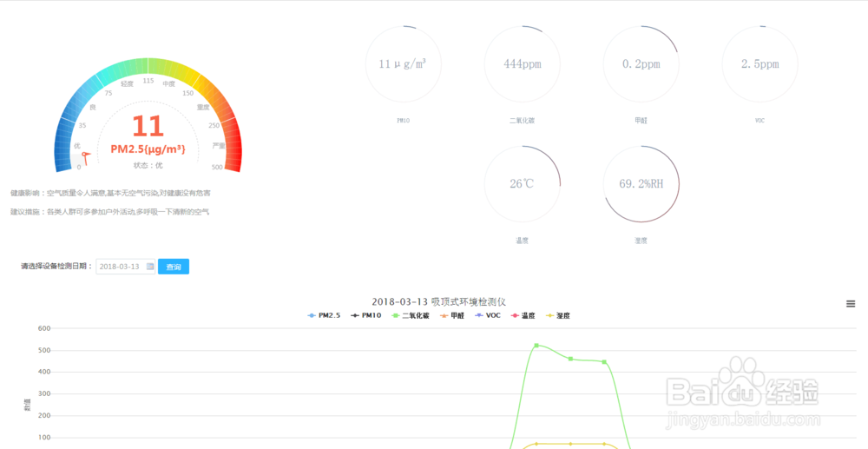Click the PM2.5{μg/m³} label on the dial
This screenshot has height=449, width=868.
click(148, 149)
